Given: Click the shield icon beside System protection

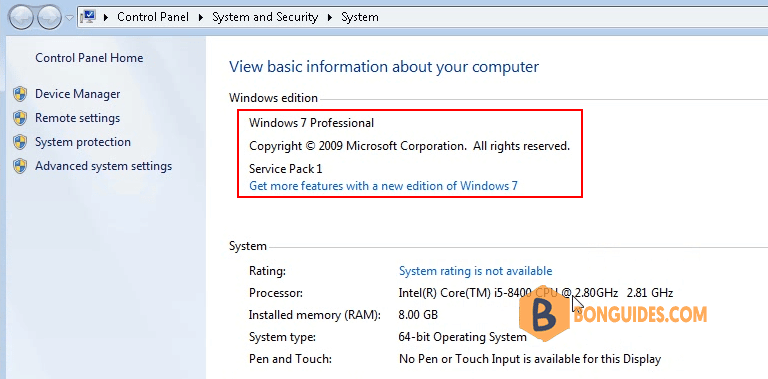Looking at the screenshot, I should [x=20, y=142].
